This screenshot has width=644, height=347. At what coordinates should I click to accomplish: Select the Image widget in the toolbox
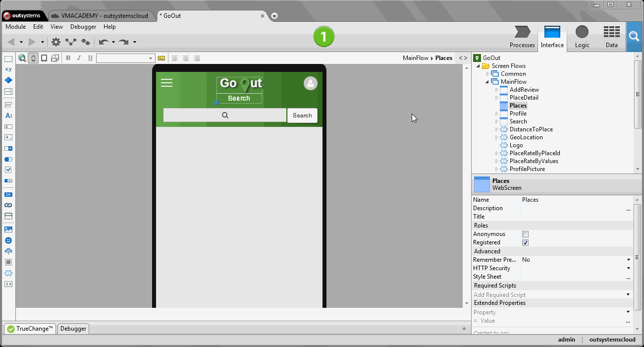coord(8,230)
